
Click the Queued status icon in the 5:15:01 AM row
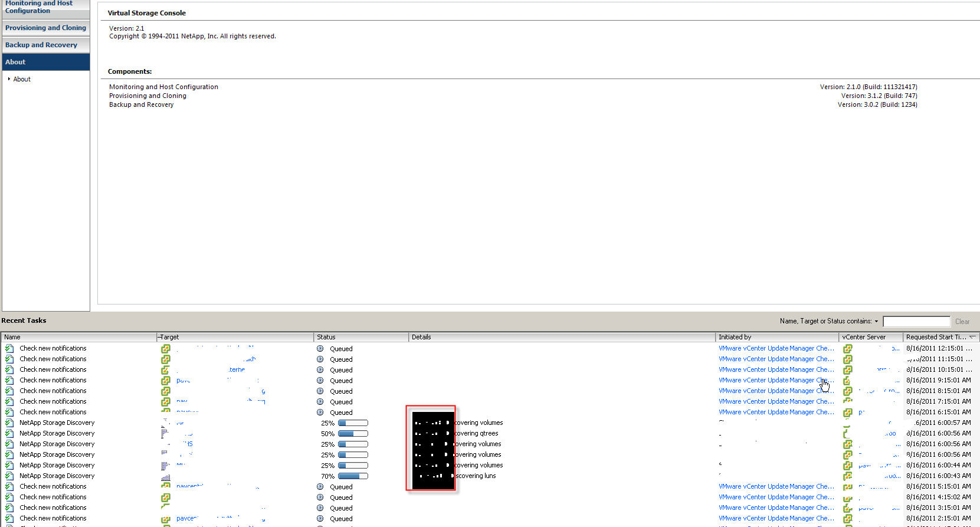pyautogui.click(x=320, y=487)
